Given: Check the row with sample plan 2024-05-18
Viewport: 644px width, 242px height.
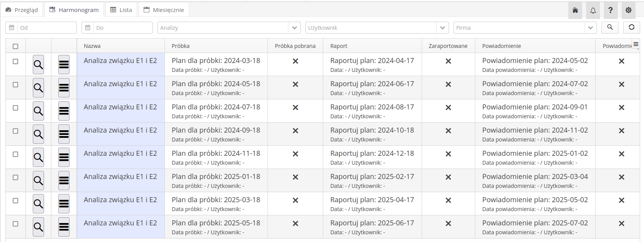Looking at the screenshot, I should [x=15, y=85].
